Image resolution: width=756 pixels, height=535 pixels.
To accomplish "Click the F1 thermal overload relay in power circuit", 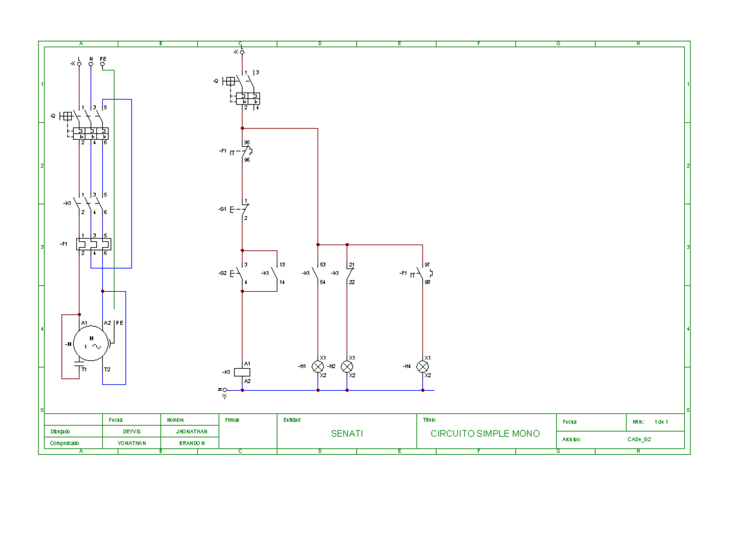I will tap(93, 243).
